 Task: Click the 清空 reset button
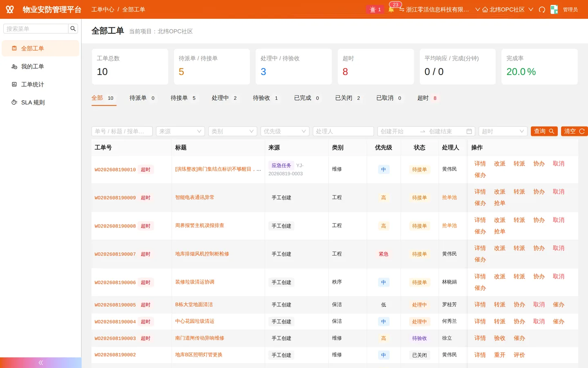click(x=574, y=131)
